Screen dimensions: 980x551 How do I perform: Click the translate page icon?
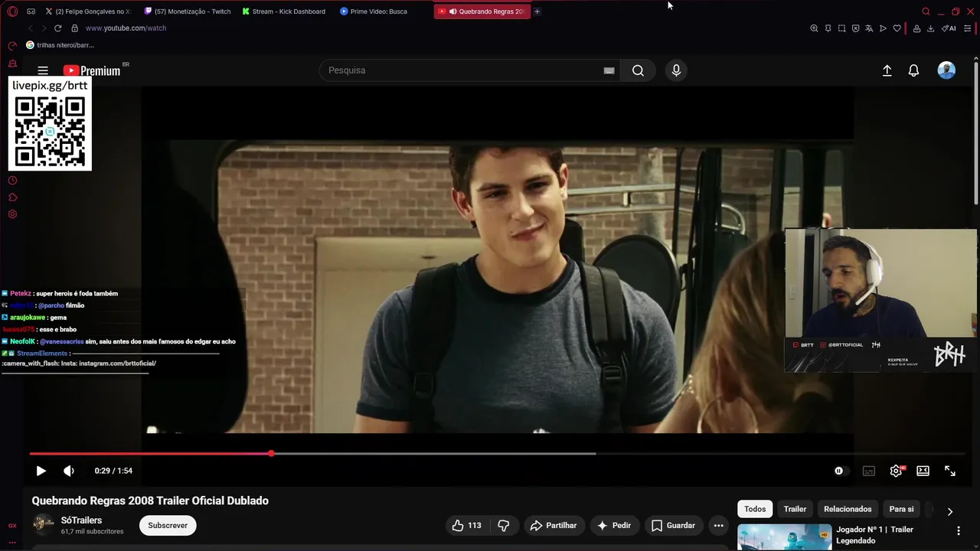point(869,28)
